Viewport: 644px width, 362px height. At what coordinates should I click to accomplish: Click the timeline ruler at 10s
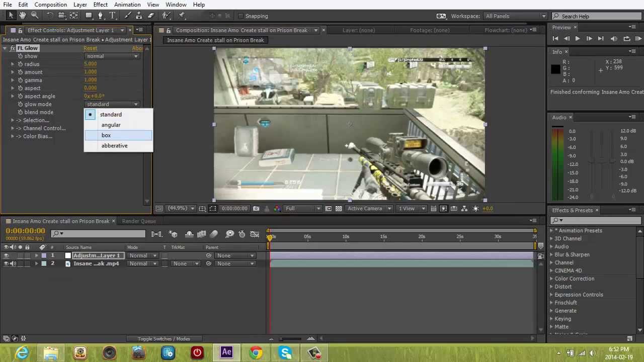(x=346, y=237)
